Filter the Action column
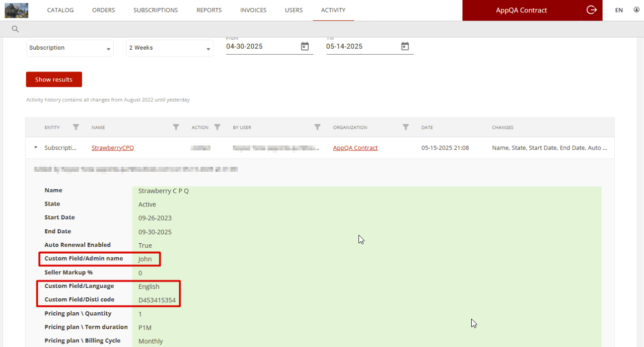 [217, 127]
